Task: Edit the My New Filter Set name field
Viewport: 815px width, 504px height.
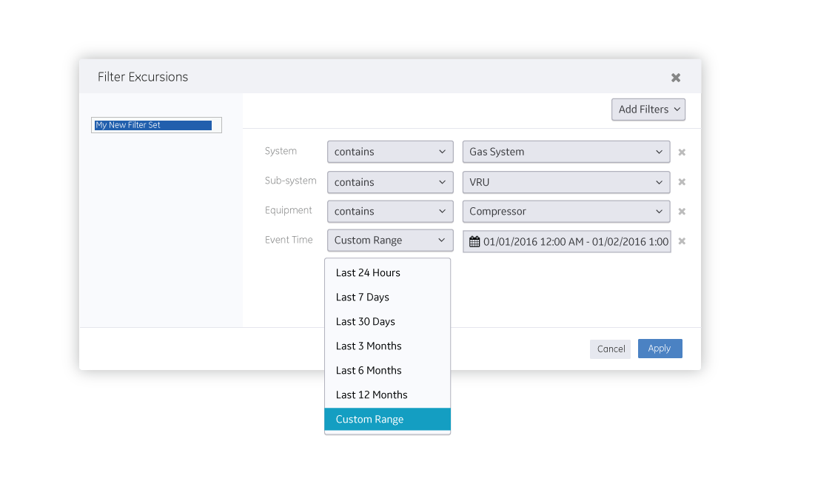Action: click(156, 125)
